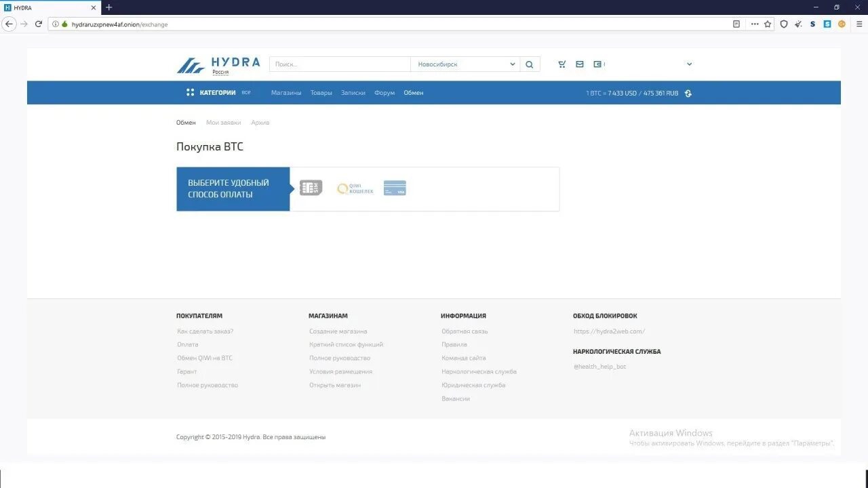Switch to the Мои заявки tab
This screenshot has width=868, height=488.
(x=224, y=123)
